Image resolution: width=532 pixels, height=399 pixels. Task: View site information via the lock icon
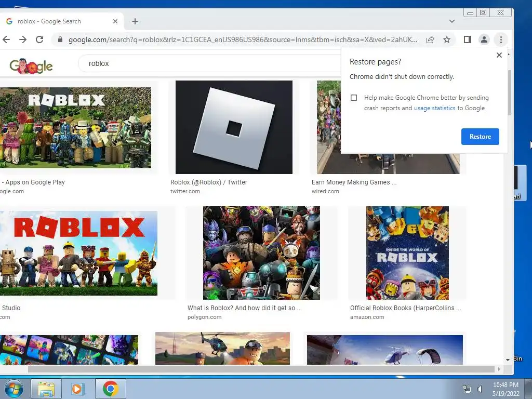click(60, 39)
